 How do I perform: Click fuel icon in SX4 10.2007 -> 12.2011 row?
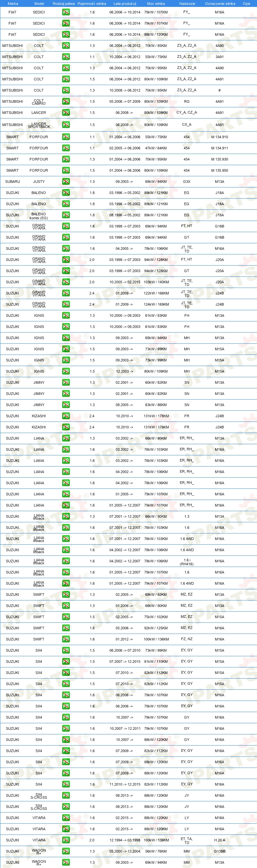66,728
